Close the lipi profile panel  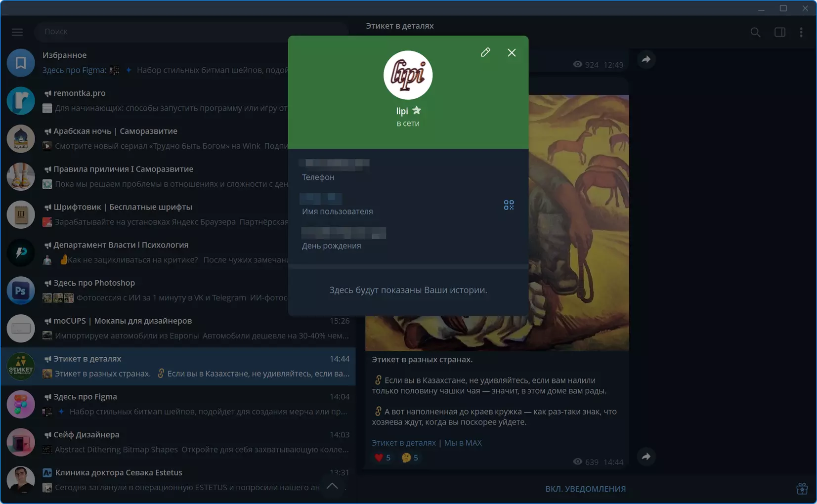click(512, 52)
